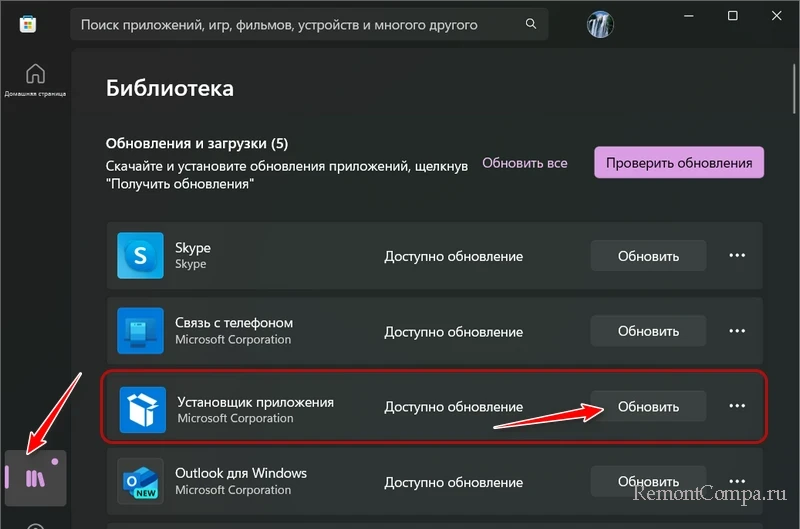Click the Обновить все link

(524, 163)
